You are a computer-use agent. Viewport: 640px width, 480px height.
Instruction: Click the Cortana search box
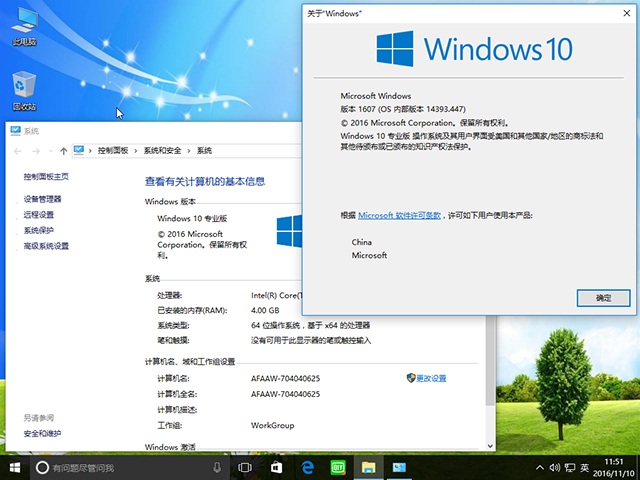(120, 467)
